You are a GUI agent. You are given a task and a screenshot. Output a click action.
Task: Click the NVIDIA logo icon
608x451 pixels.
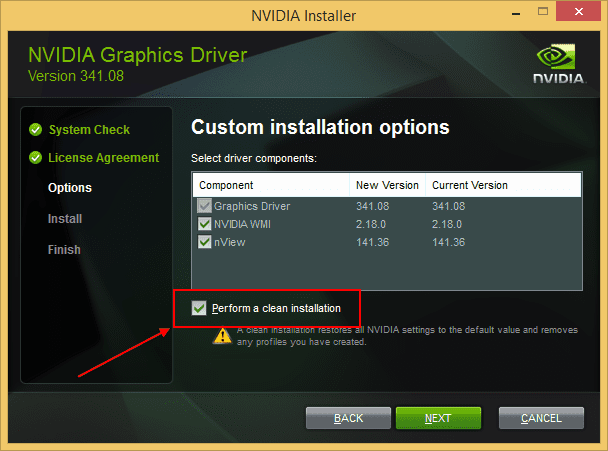click(x=559, y=64)
